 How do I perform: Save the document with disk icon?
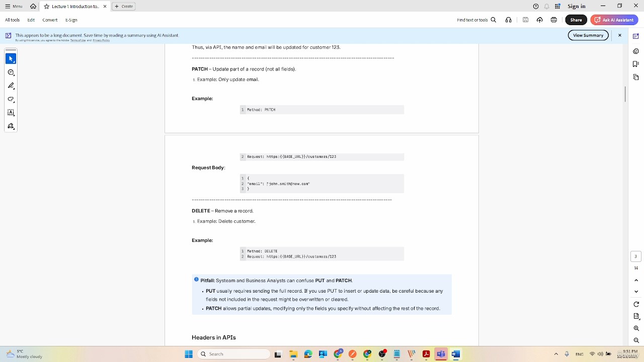(525, 20)
